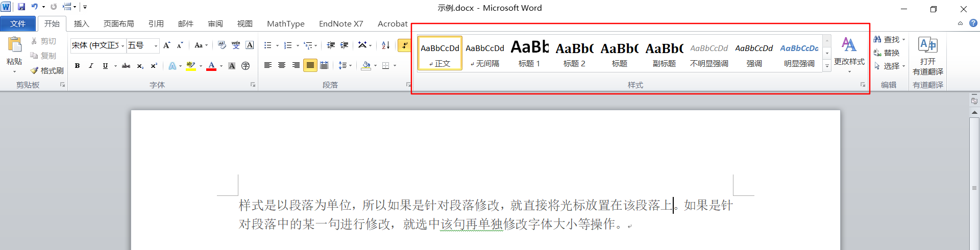
Task: Click the Text Effects glowing A icon
Action: click(x=172, y=66)
